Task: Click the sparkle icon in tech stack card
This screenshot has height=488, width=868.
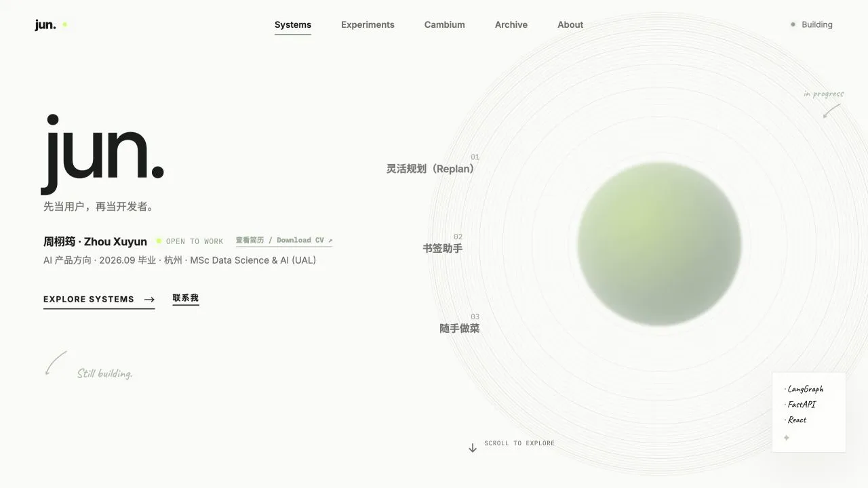Action: (x=787, y=438)
